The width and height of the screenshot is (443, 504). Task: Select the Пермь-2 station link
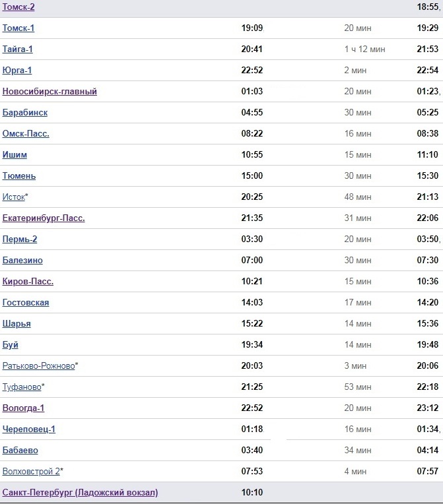tap(20, 239)
